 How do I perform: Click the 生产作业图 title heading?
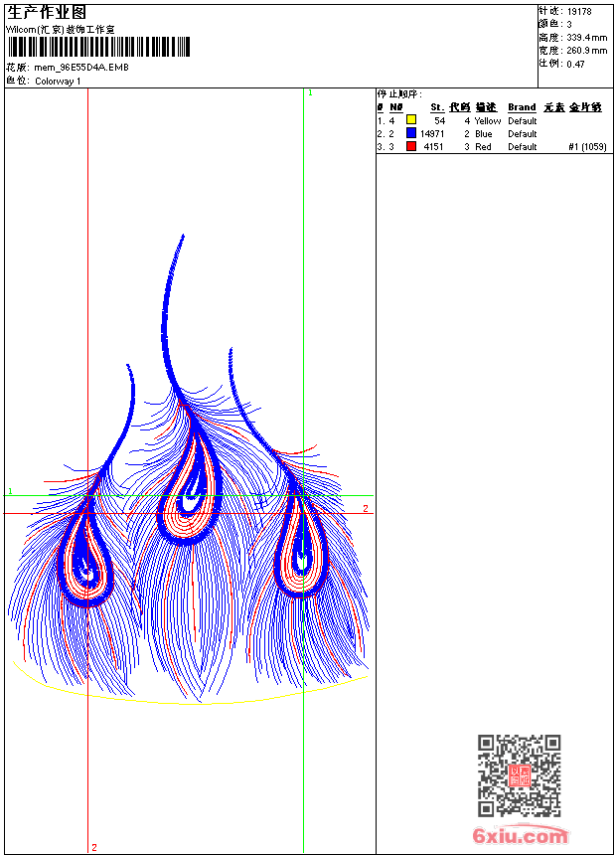tap(47, 12)
